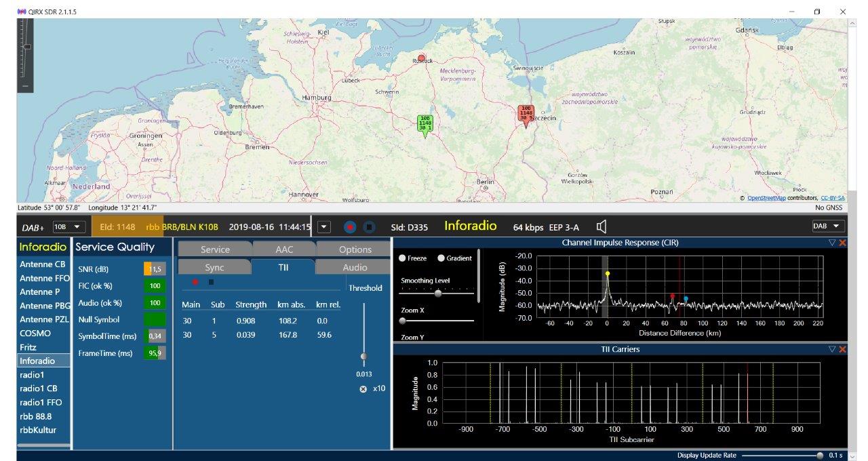Viewport: 868px width, 461px height.
Task: Close the TII Carriers panel
Action: (x=842, y=349)
